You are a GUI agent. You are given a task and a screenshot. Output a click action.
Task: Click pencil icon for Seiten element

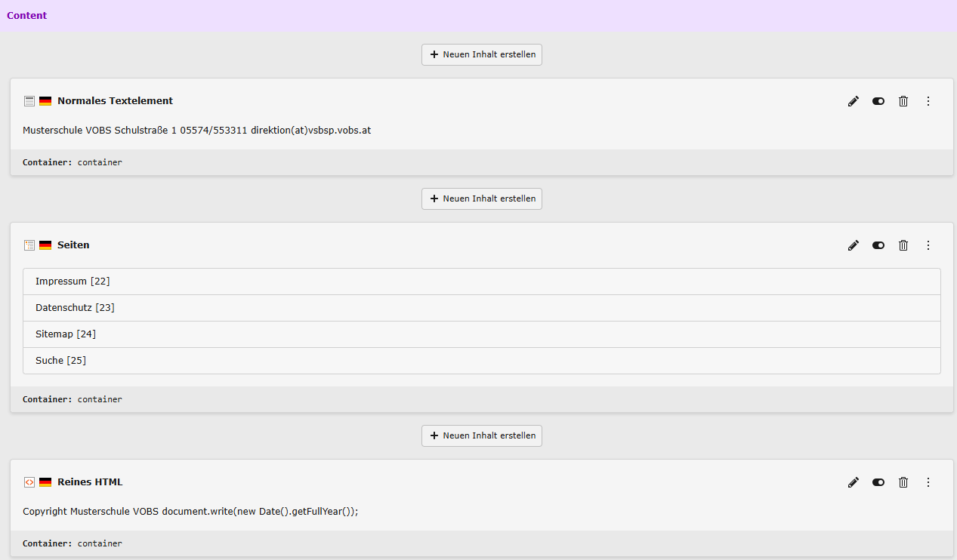point(854,245)
